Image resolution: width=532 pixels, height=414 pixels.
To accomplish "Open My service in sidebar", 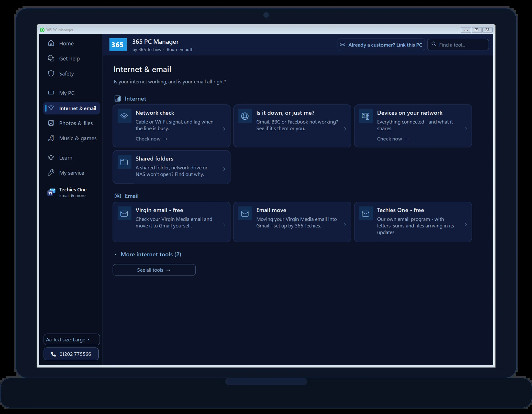I will [71, 173].
